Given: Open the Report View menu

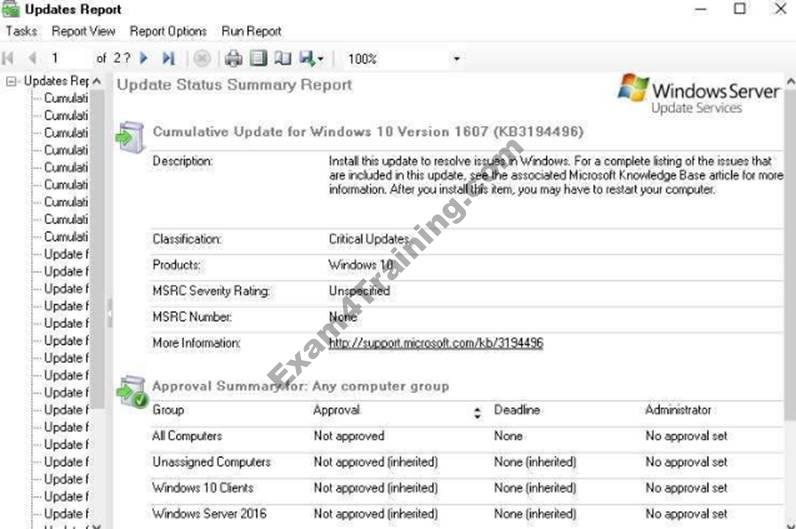Looking at the screenshot, I should (83, 31).
